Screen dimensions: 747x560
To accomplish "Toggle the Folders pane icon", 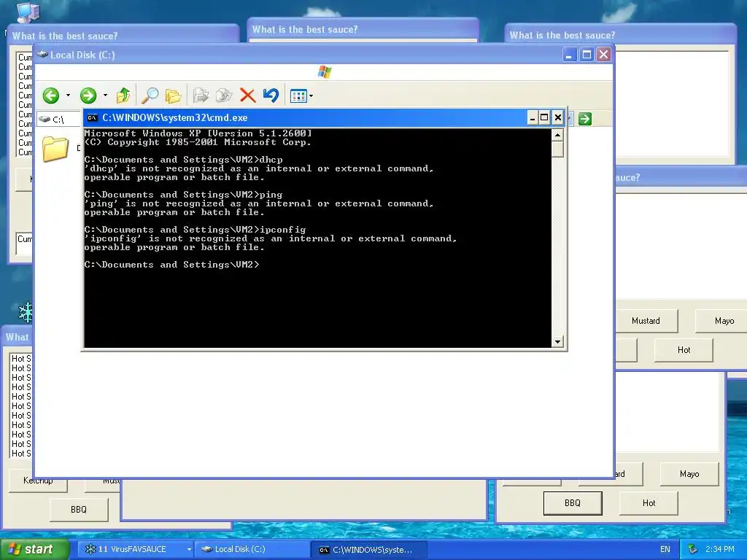I will pos(173,96).
